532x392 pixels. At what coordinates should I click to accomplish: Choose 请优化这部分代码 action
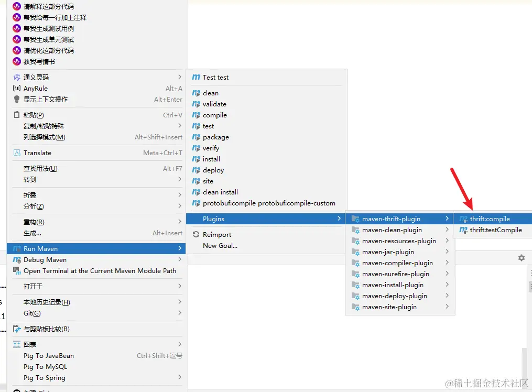point(49,50)
